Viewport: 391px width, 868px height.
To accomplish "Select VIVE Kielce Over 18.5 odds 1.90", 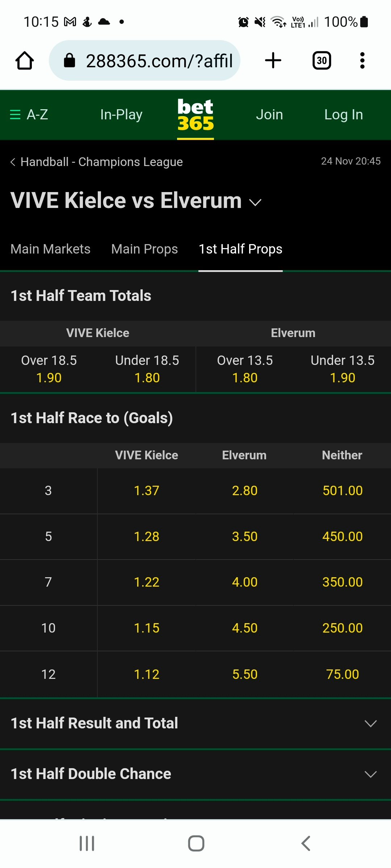I will (49, 369).
